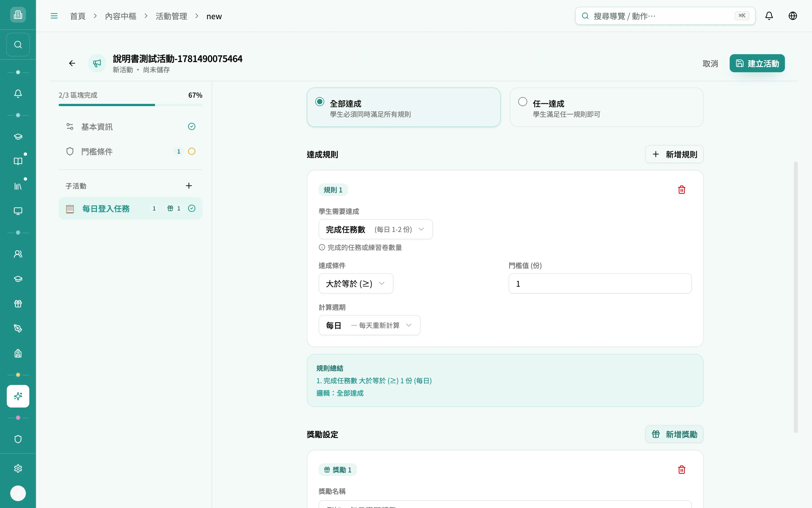Click the 67% completion progress bar
The height and width of the screenshot is (508, 812).
(x=131, y=105)
